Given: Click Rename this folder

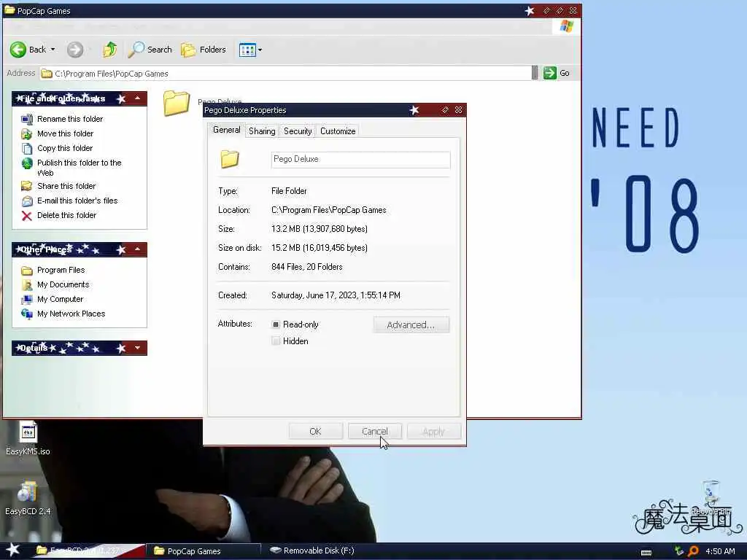Looking at the screenshot, I should [x=70, y=119].
